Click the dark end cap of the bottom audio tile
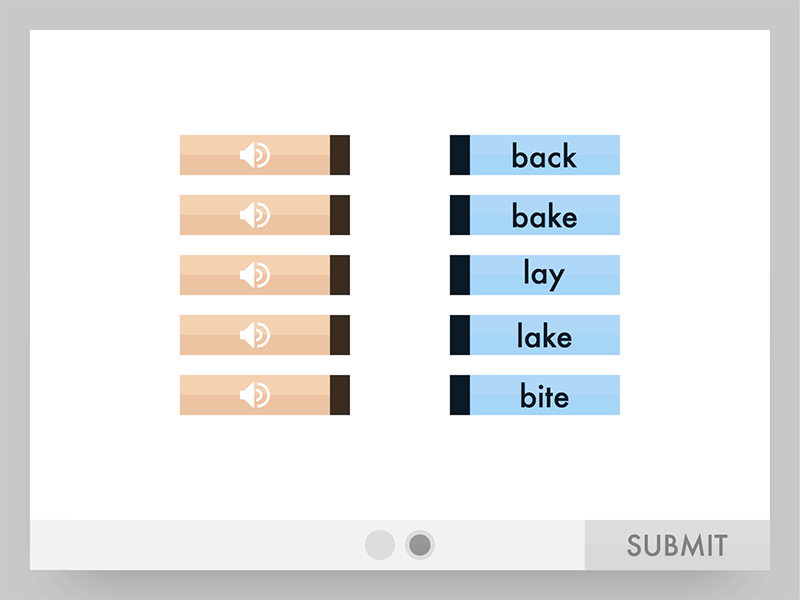800x600 pixels. (339, 395)
